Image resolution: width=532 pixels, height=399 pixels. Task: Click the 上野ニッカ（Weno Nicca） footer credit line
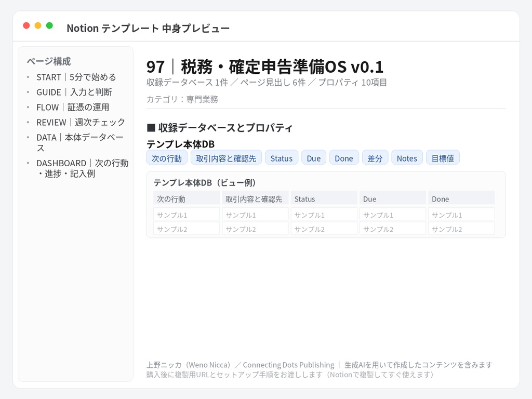pyautogui.click(x=320, y=365)
